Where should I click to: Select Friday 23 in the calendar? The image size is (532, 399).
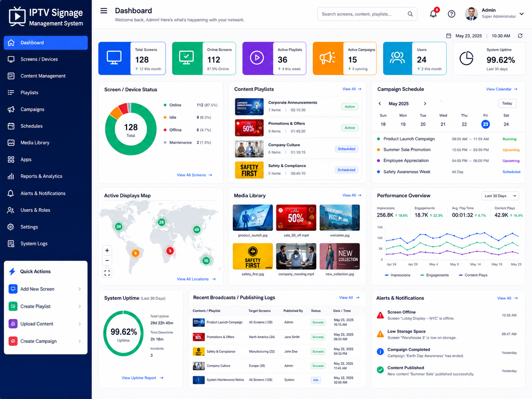(485, 124)
